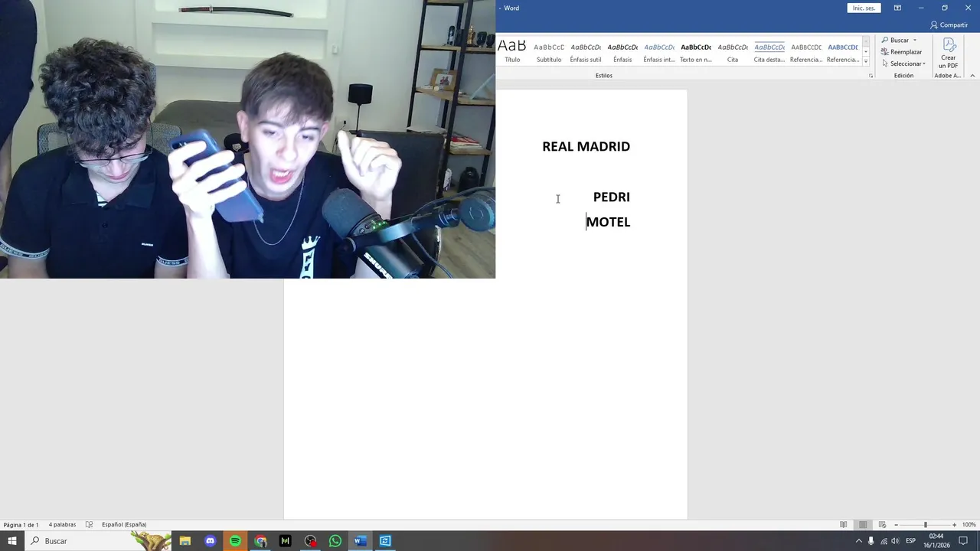Click Crear un PDF Adobe button
Viewport: 980px width, 551px height.
(x=949, y=53)
